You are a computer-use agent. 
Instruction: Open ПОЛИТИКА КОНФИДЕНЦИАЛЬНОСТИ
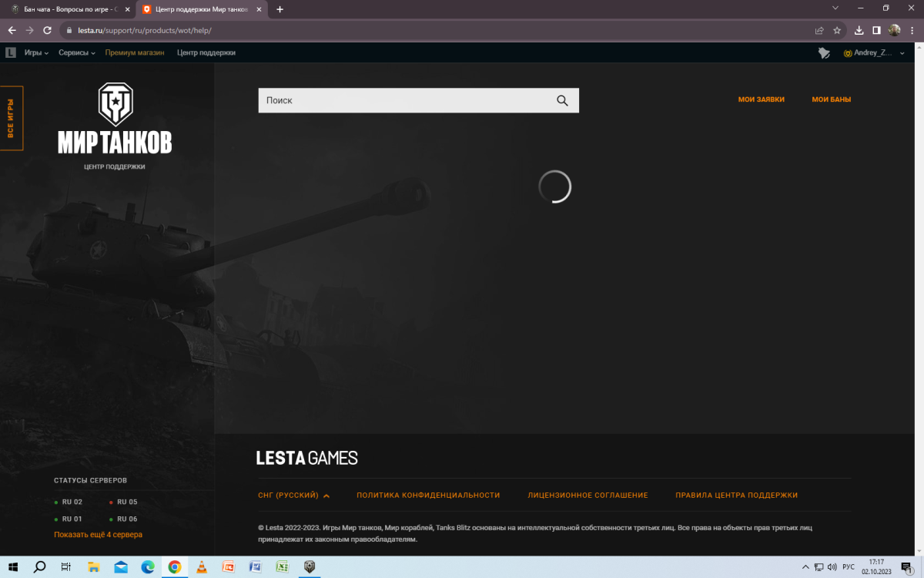pos(428,496)
